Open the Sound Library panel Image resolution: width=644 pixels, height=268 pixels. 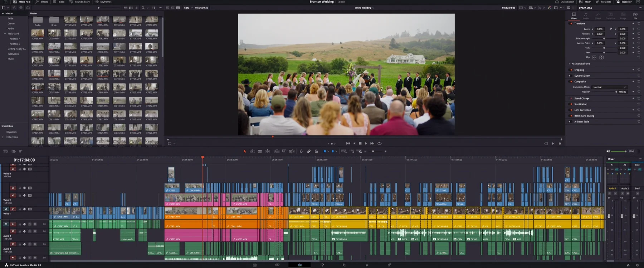tap(80, 2)
